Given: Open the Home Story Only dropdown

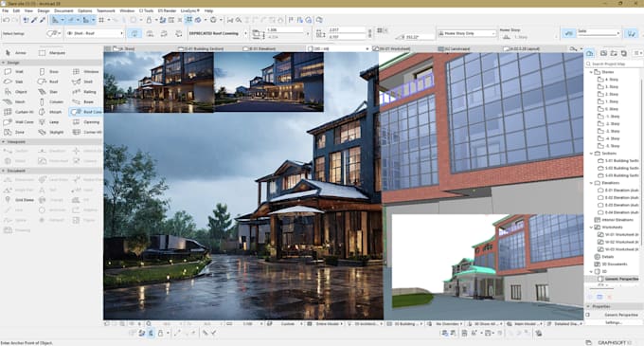Looking at the screenshot, I should (467, 33).
